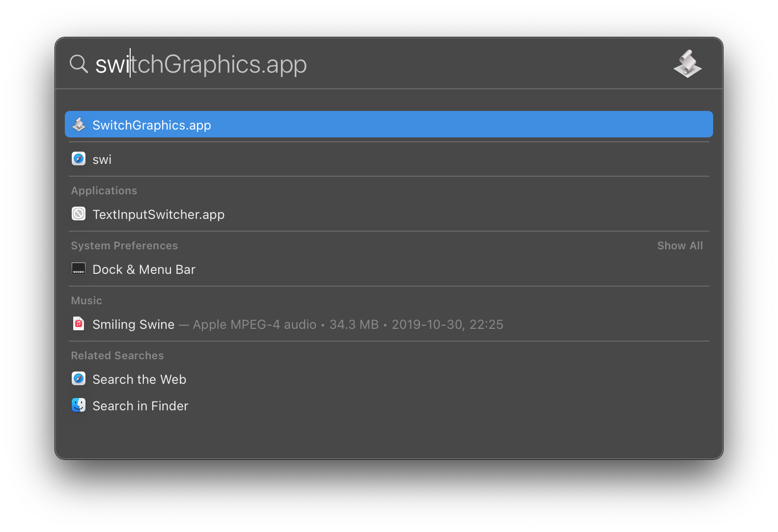Viewport: 778px width, 532px height.
Task: Click the magnifying glass search icon
Action: click(x=79, y=64)
